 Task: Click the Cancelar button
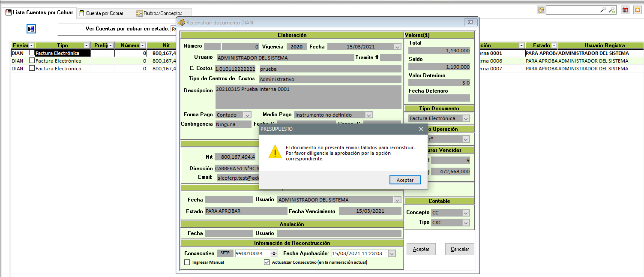tap(459, 249)
